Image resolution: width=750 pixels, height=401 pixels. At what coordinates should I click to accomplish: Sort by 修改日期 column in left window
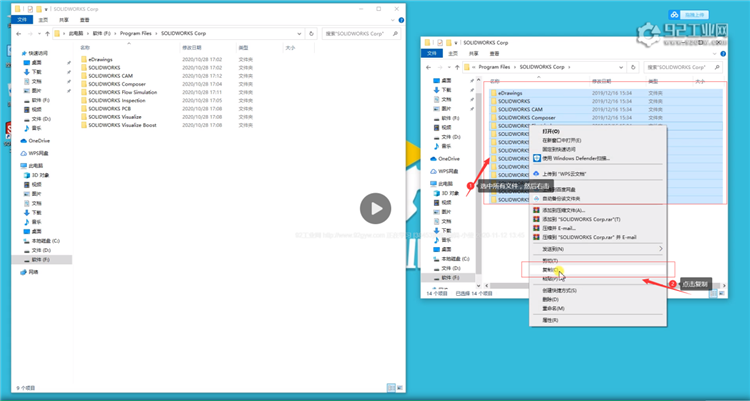191,48
